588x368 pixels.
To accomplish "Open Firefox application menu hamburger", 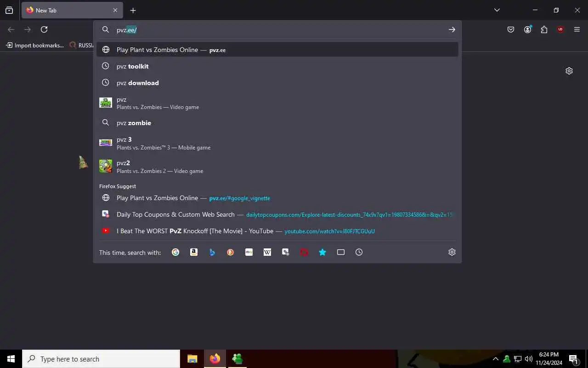I will [577, 29].
